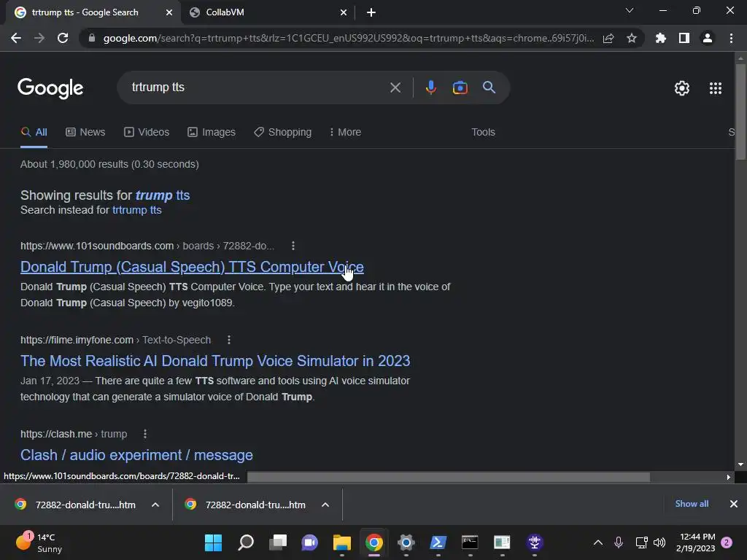Switch to the CollabVM tab

(x=268, y=12)
